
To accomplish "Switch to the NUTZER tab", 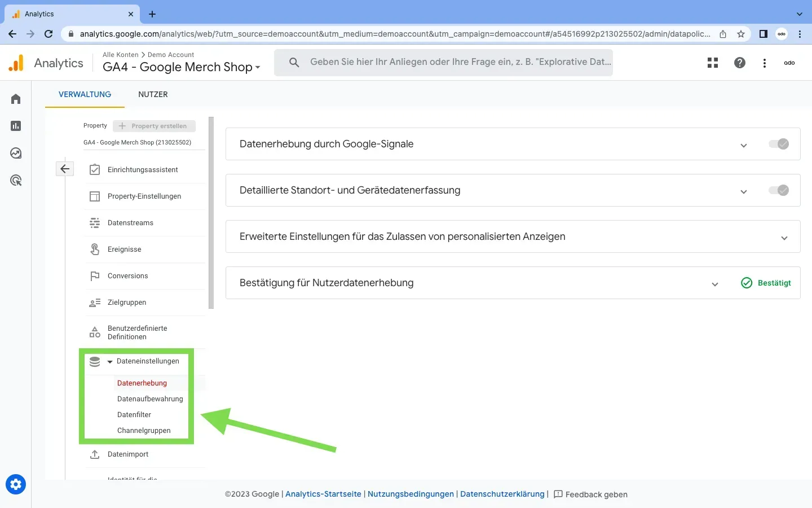I will point(153,94).
